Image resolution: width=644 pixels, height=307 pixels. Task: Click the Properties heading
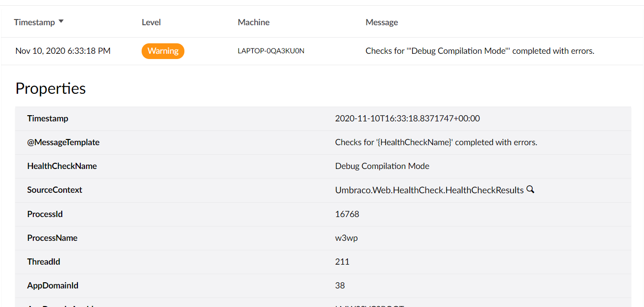(x=50, y=89)
